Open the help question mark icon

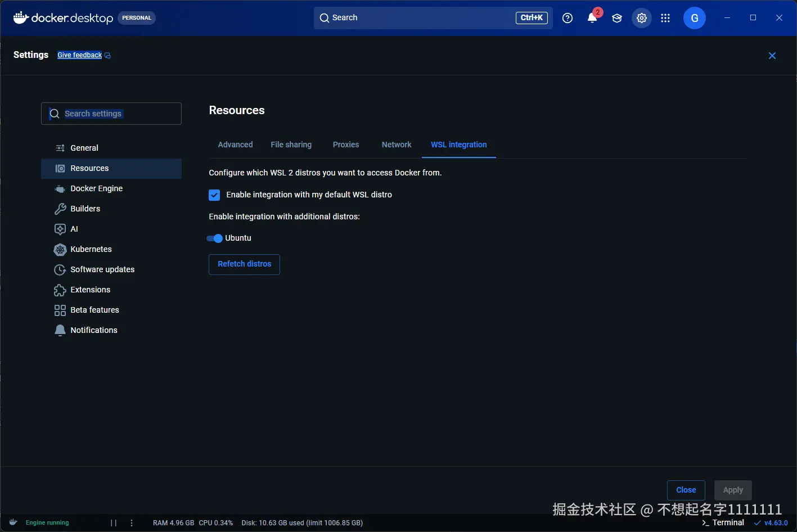tap(568, 18)
